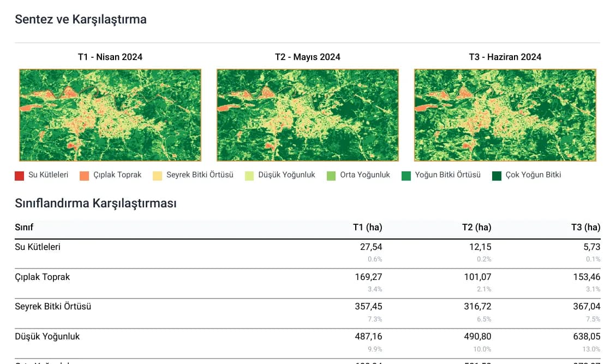616x364 pixels.
Task: Select the value 12,15 in the table
Action: (481, 247)
